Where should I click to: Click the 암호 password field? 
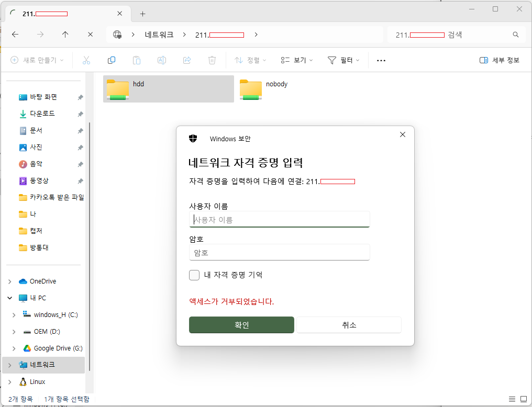click(279, 253)
